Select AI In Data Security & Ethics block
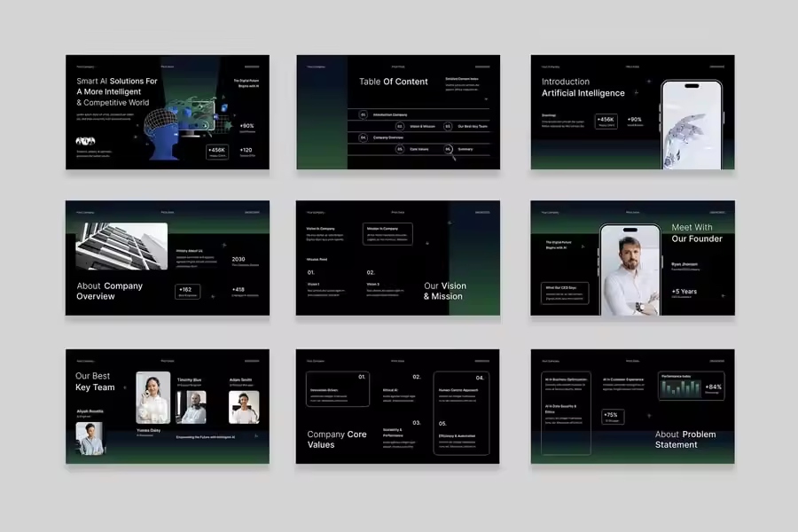The height and width of the screenshot is (532, 798). (x=564, y=414)
